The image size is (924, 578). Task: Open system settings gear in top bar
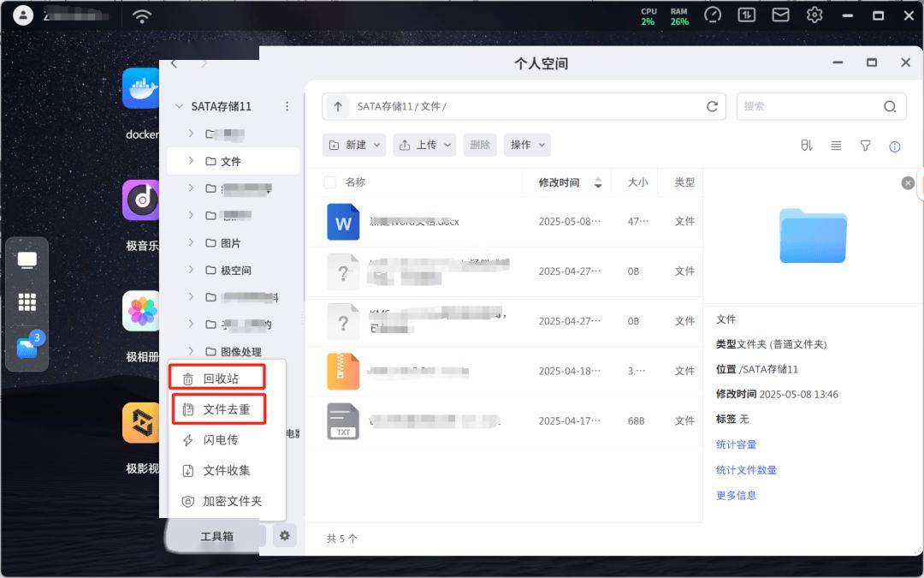pos(814,15)
